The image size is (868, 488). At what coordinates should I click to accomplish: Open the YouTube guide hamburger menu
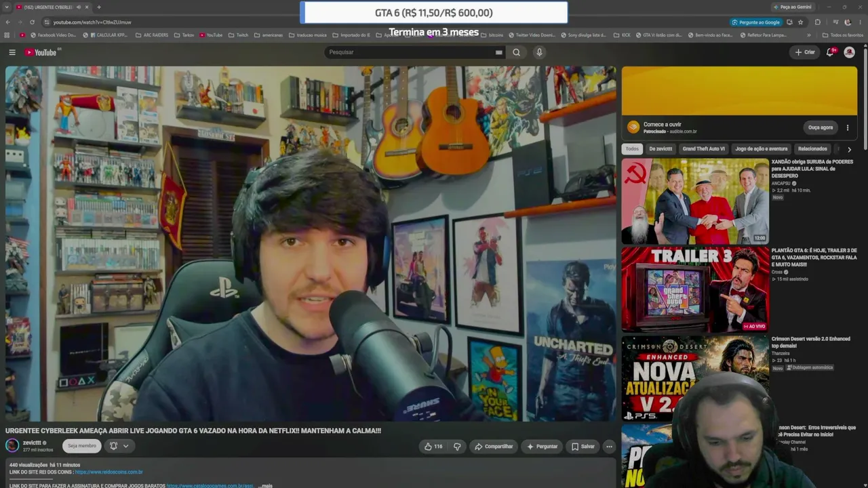click(12, 52)
